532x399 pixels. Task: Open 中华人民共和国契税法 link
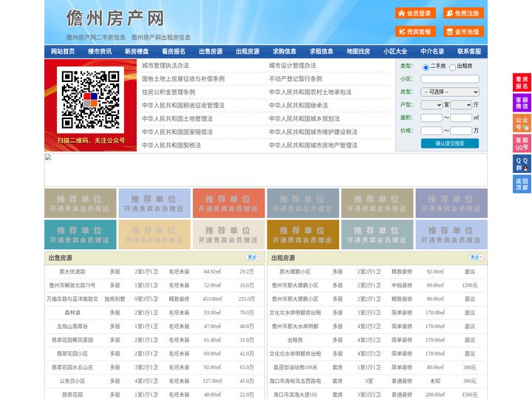[x=171, y=145]
